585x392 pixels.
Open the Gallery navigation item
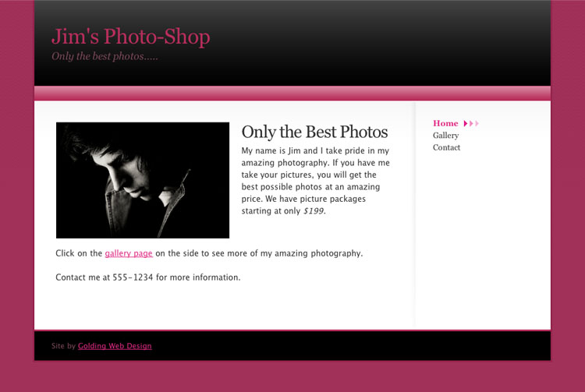click(x=446, y=136)
